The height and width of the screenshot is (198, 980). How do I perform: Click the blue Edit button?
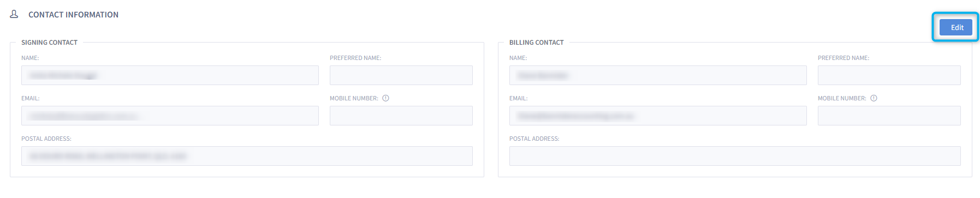[x=955, y=27]
